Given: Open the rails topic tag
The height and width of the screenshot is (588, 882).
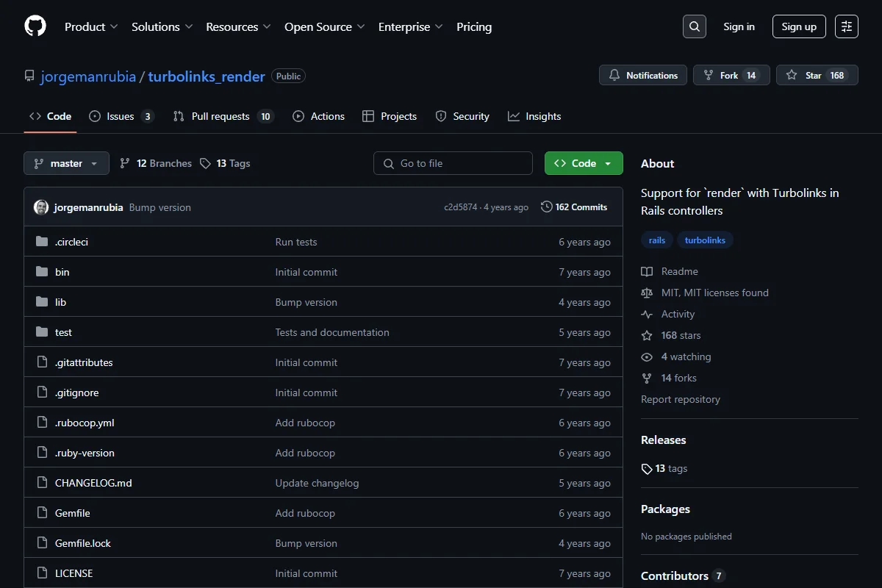Looking at the screenshot, I should [657, 240].
